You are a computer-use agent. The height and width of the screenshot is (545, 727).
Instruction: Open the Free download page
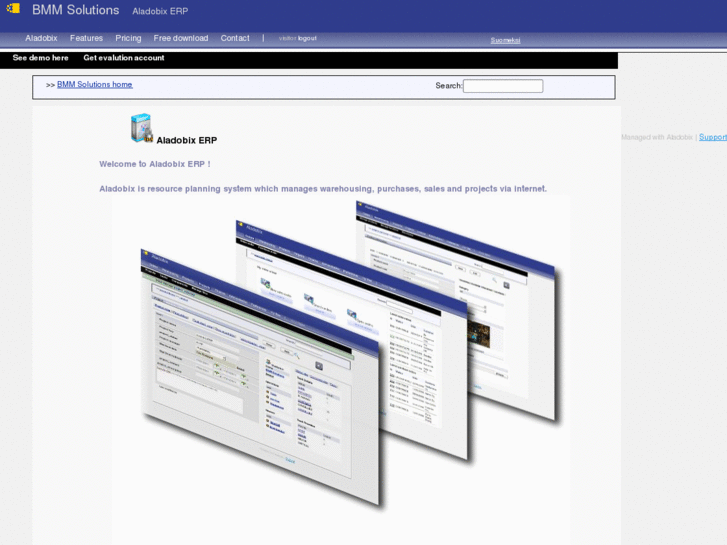[x=181, y=38]
